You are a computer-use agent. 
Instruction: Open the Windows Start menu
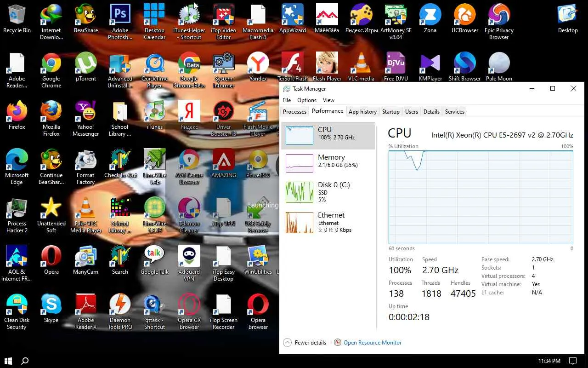point(8,361)
